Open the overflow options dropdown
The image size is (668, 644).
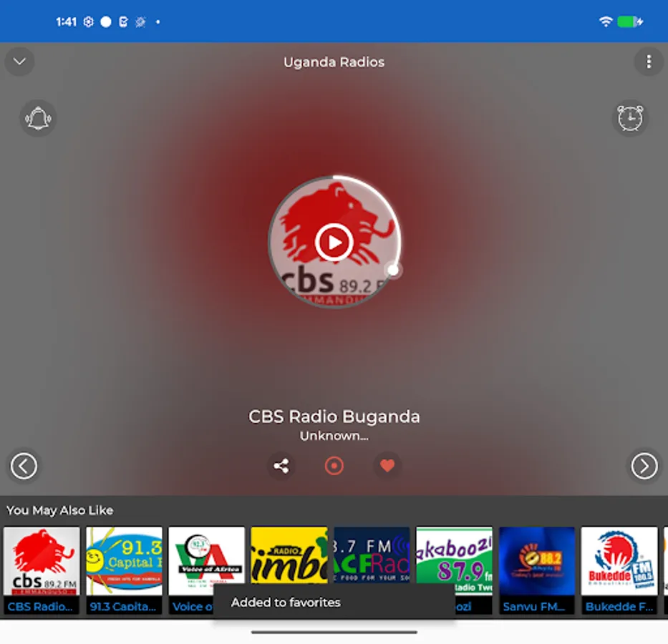[649, 62]
